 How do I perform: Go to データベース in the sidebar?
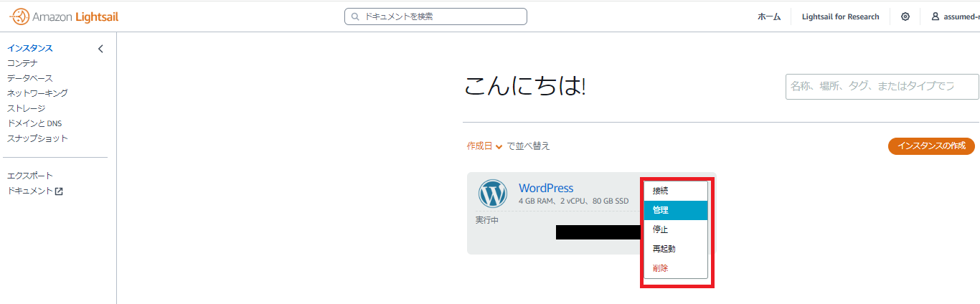tap(30, 78)
